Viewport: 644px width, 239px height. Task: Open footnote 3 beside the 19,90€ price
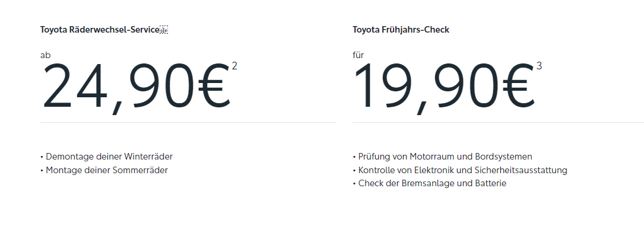(539, 66)
